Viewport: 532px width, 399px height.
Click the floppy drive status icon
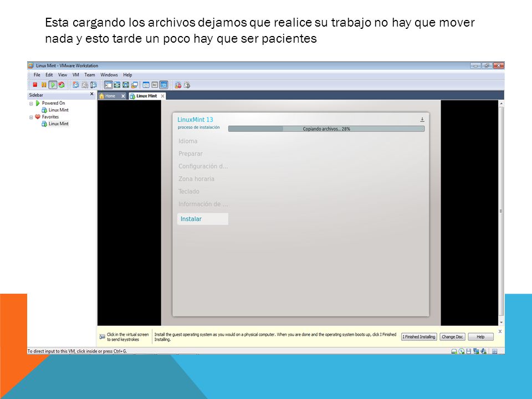(x=469, y=351)
